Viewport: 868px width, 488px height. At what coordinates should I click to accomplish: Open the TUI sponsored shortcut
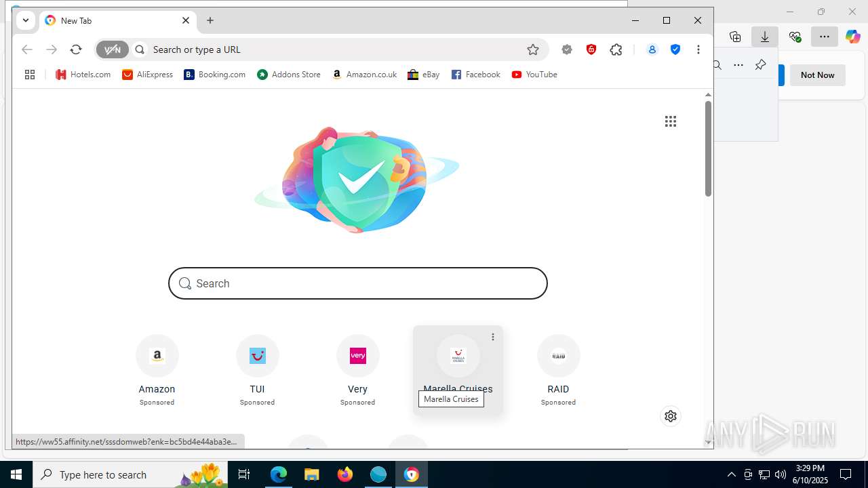[258, 370]
